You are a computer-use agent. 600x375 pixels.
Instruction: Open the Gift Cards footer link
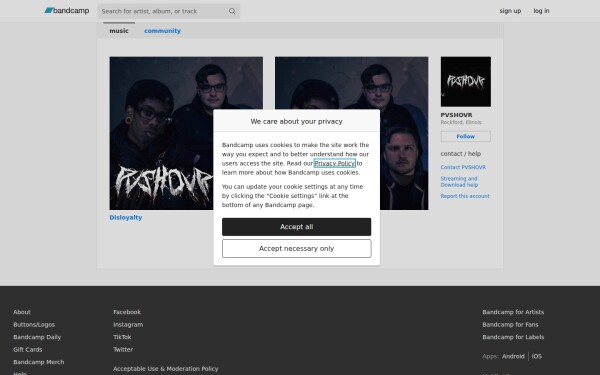pos(28,350)
